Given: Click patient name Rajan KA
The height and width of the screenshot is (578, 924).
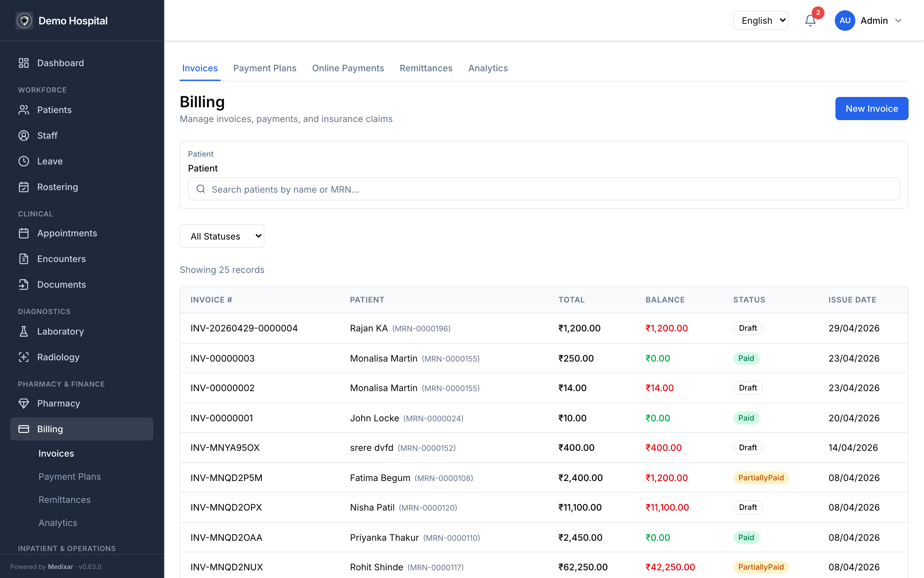Looking at the screenshot, I should pos(369,328).
